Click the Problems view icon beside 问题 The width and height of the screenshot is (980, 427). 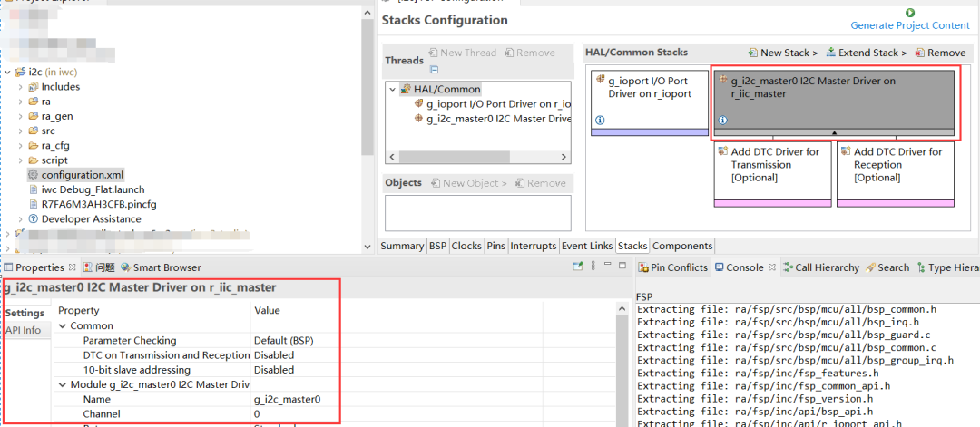click(x=87, y=267)
